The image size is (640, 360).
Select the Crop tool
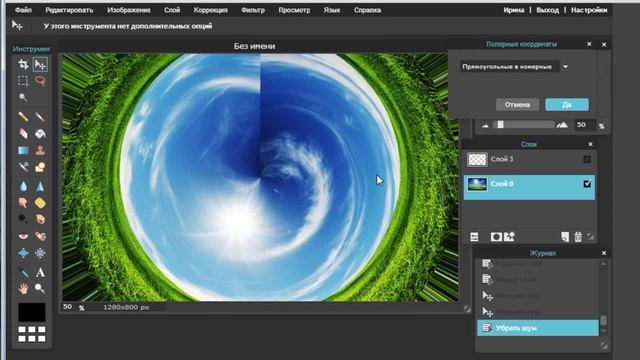click(23, 64)
